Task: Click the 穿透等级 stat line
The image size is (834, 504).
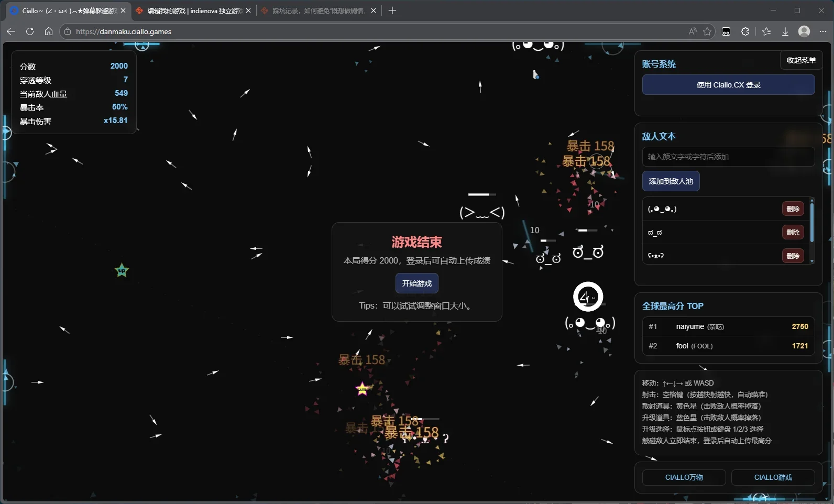Action: [x=74, y=80]
